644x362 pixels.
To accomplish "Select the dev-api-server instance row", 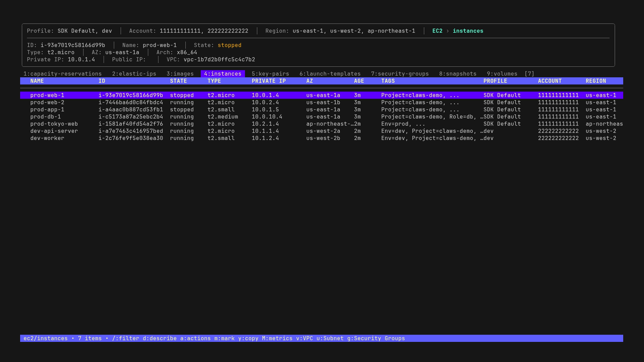I will [x=54, y=131].
